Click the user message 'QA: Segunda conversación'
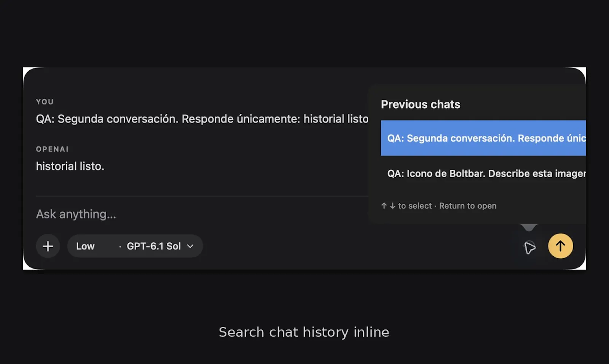Viewport: 609px width, 364px height. click(202, 119)
